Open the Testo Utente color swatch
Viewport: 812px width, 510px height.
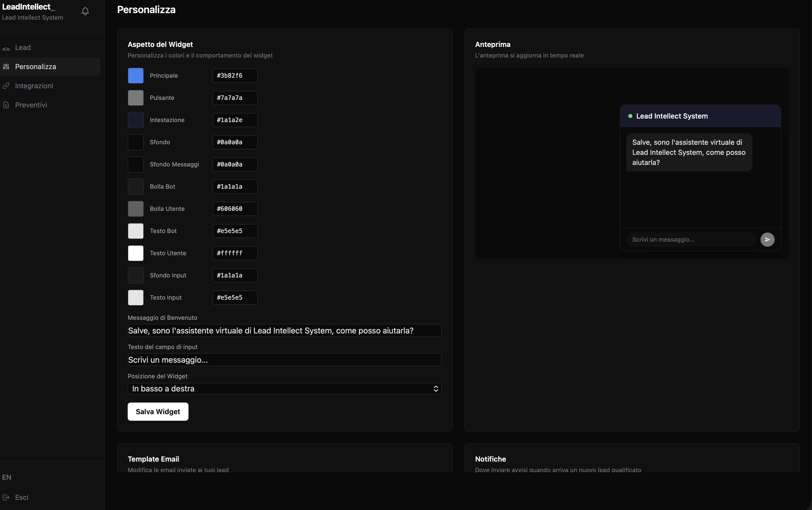tap(136, 253)
